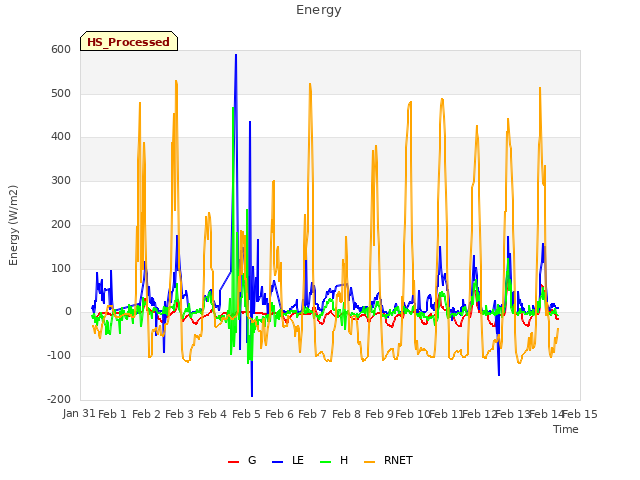
Task: Click the 500 y-axis tick label
Action: (x=61, y=93)
